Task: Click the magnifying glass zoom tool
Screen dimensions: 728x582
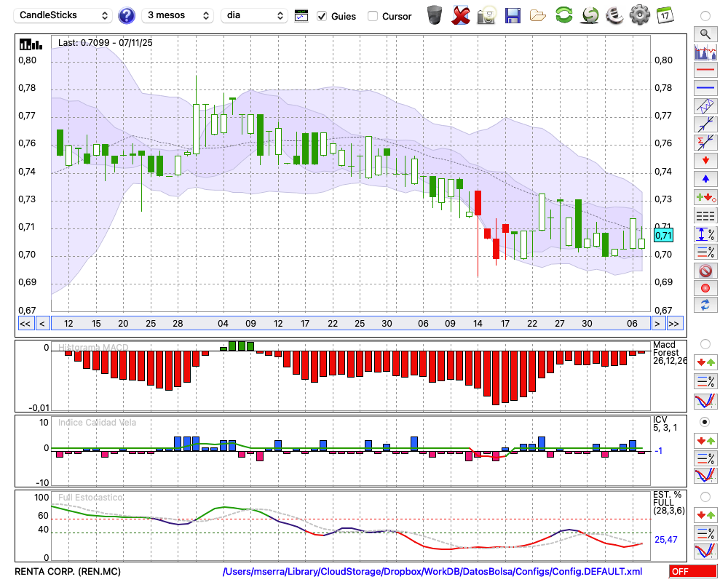Action: [x=705, y=33]
